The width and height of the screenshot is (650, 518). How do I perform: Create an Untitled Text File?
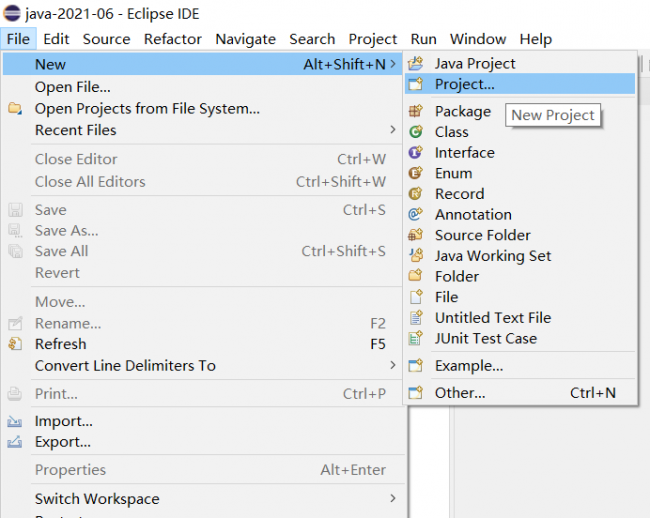pos(520,317)
